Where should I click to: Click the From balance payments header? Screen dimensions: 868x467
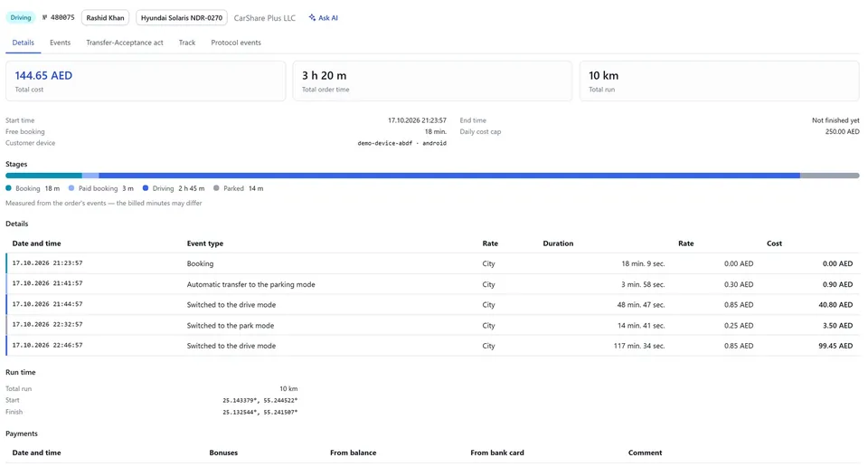(354, 453)
